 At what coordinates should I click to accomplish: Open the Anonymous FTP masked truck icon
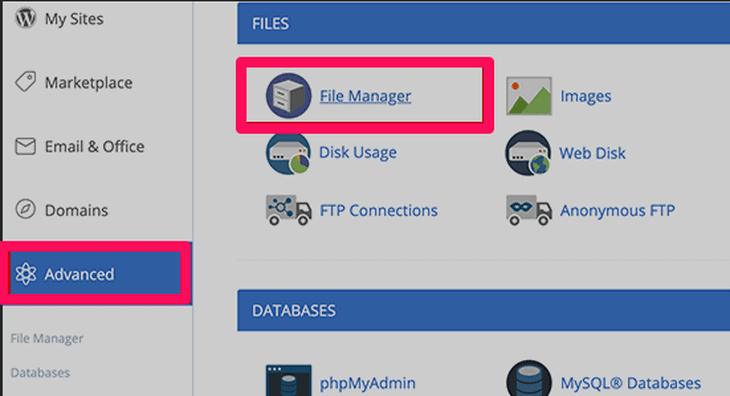(x=529, y=210)
